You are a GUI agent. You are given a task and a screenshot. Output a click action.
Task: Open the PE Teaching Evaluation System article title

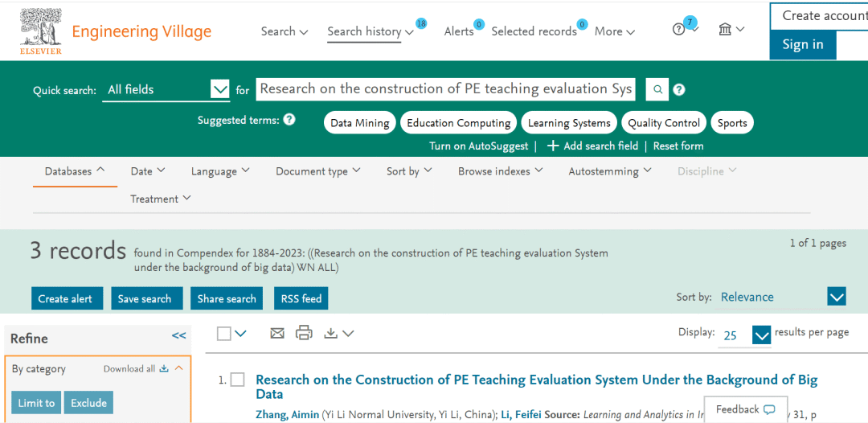point(536,387)
